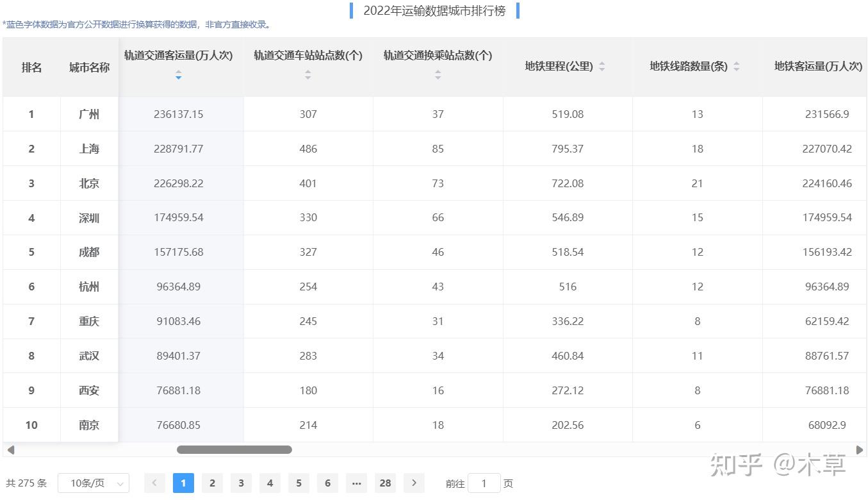Screen dimensions: 868x500
Task: Click the metro ridership 231566.9 for 广州
Action: coord(827,114)
